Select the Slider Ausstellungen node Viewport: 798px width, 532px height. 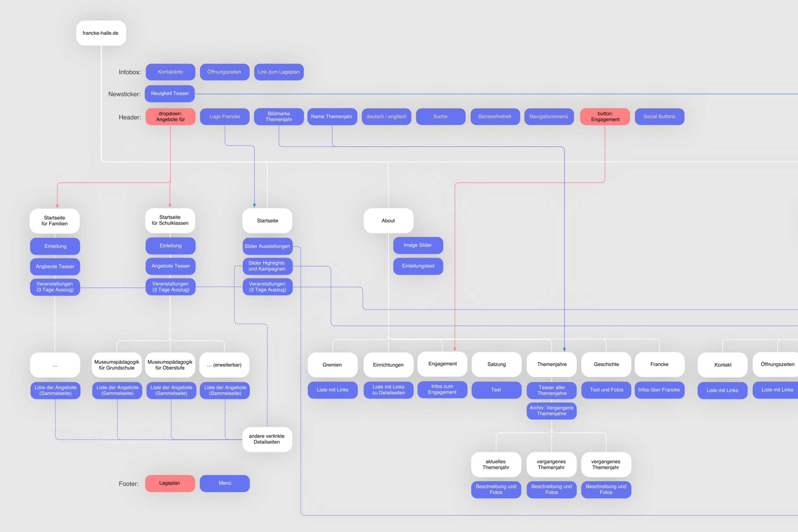click(267, 246)
